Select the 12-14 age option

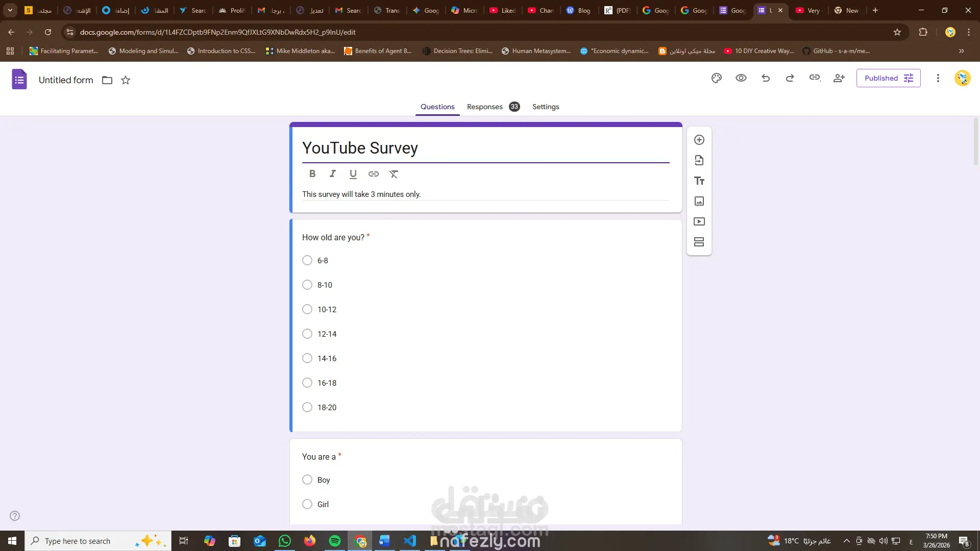pyautogui.click(x=307, y=334)
